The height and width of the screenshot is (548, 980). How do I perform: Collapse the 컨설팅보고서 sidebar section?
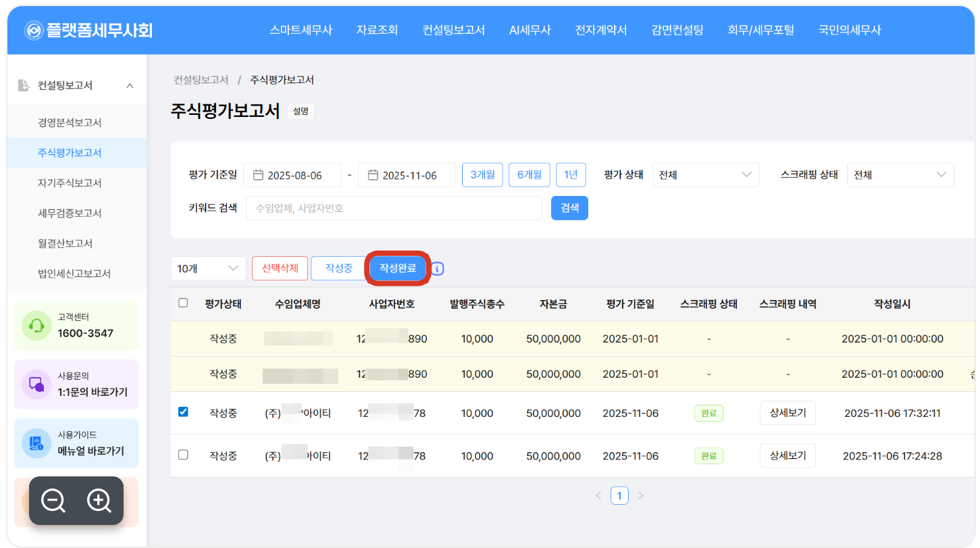130,86
